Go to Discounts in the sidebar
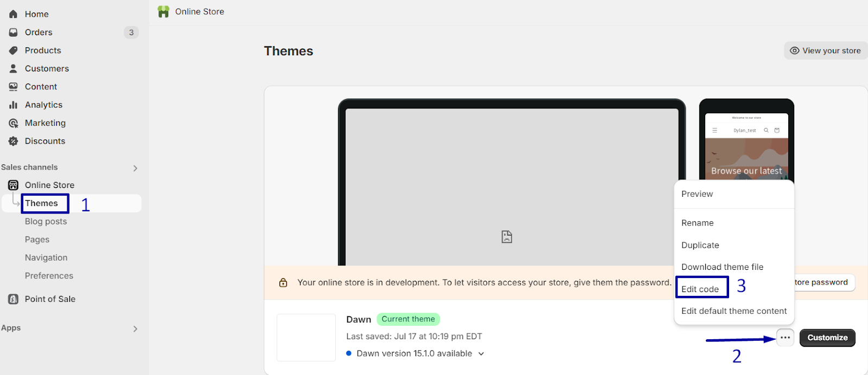The height and width of the screenshot is (375, 868). (45, 141)
